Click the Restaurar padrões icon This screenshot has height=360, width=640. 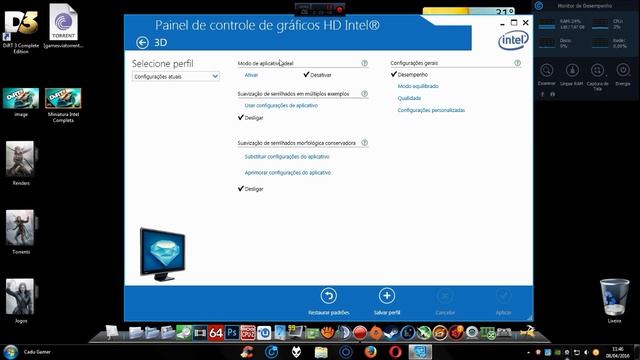[329, 296]
